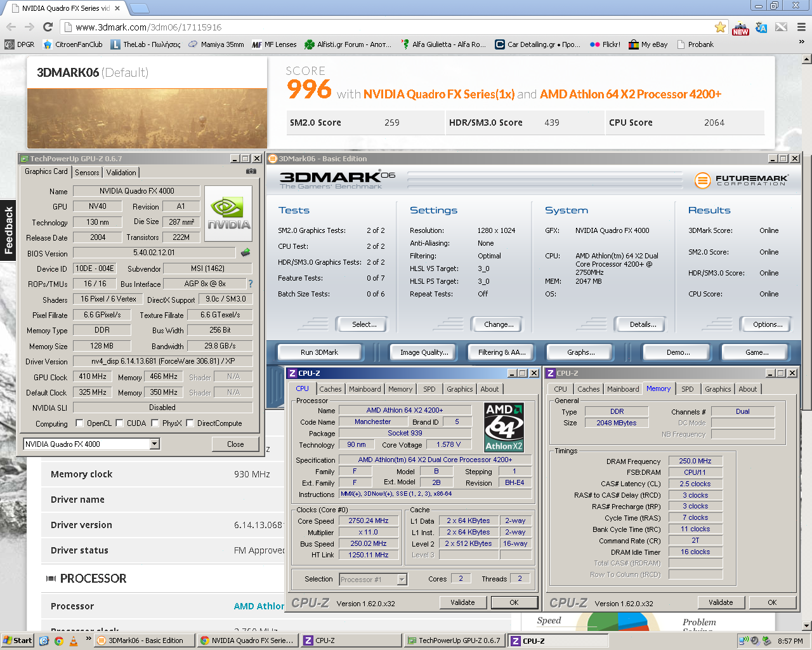Click Validate in left CPU-Z window

[462, 602]
